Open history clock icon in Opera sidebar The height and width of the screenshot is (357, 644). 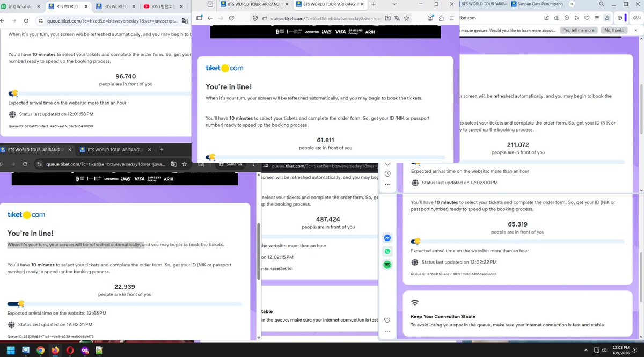[x=387, y=174]
